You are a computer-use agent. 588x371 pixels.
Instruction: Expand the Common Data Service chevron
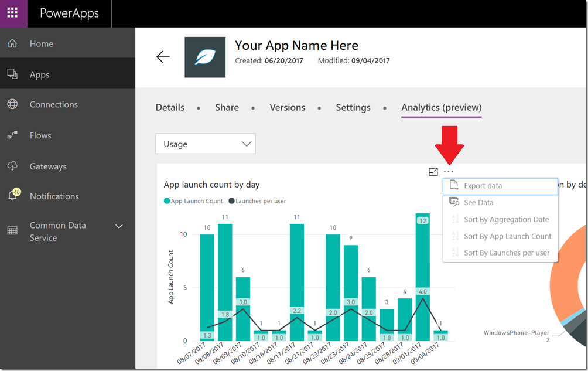(119, 226)
